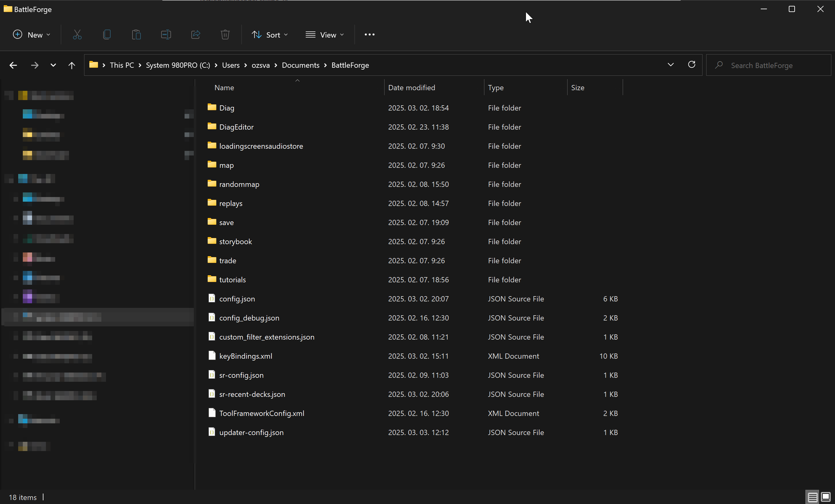Click the 18 items status text

(x=22, y=497)
